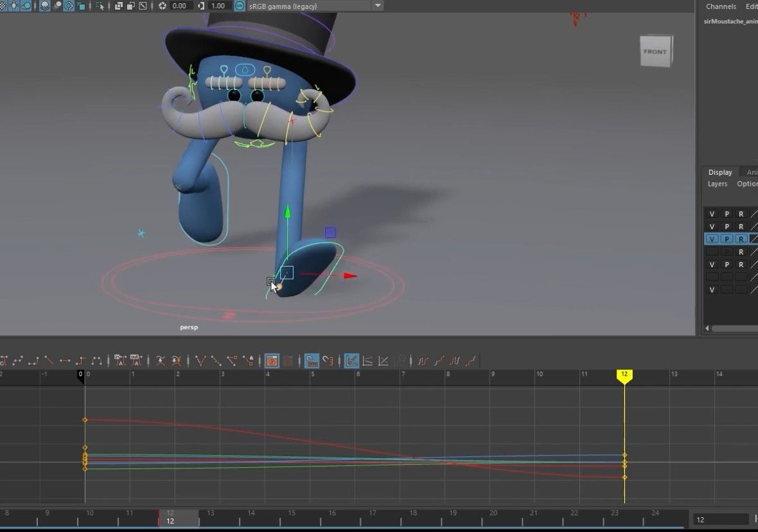Toggle time snap in graph editor

click(x=312, y=360)
